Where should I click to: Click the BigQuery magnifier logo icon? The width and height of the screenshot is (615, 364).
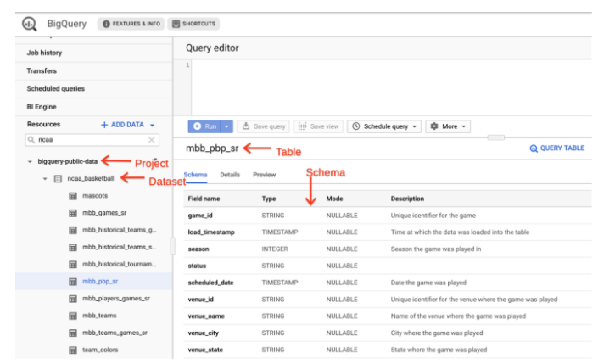30,24
